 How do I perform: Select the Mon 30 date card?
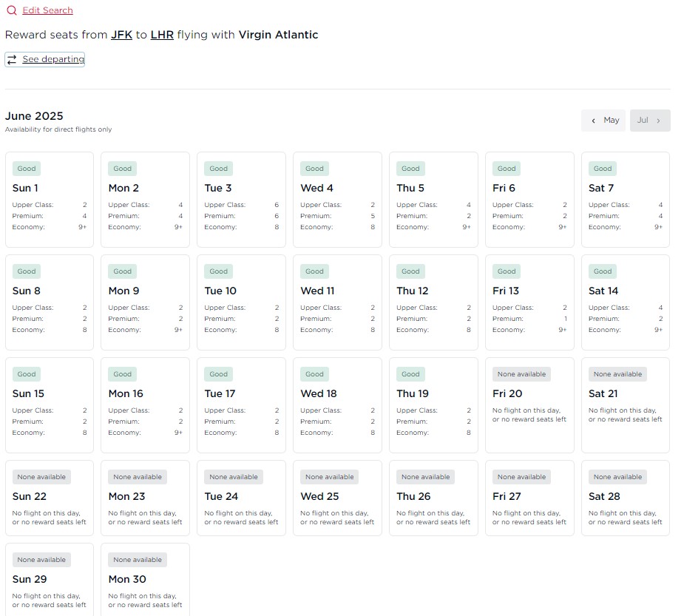145,579
